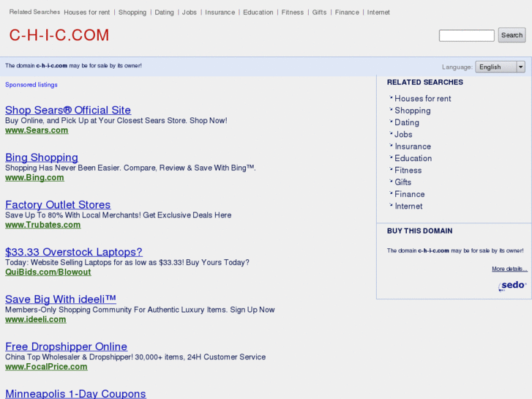
Task: Click domain for sale notice in banner
Action: (x=73, y=66)
